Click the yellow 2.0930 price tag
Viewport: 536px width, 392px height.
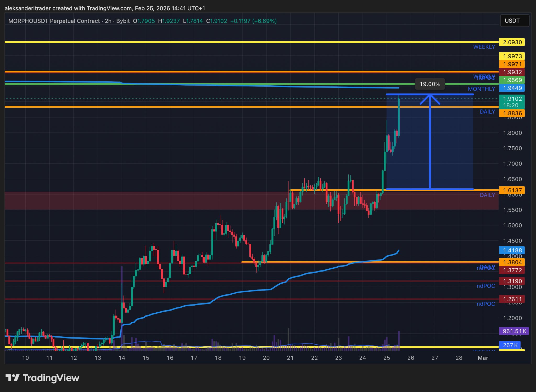512,42
